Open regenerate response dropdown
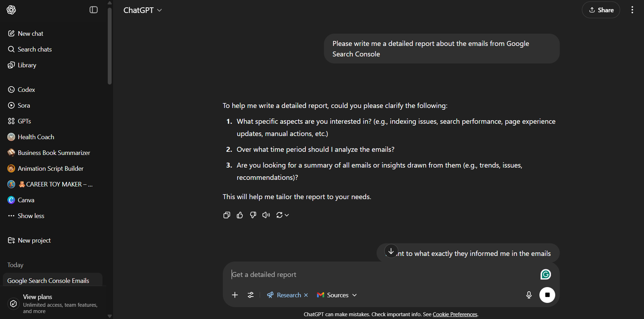Image resolution: width=644 pixels, height=319 pixels. [283, 215]
